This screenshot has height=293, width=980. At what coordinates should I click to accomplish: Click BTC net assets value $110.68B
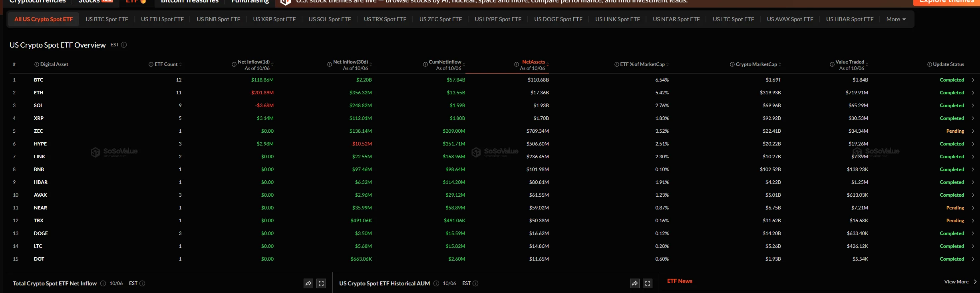[538, 80]
